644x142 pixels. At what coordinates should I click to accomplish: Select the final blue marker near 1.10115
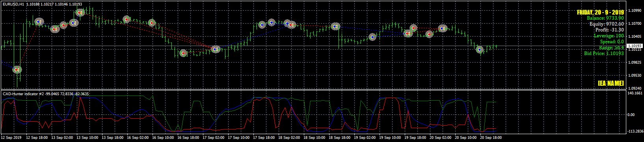click(x=479, y=50)
